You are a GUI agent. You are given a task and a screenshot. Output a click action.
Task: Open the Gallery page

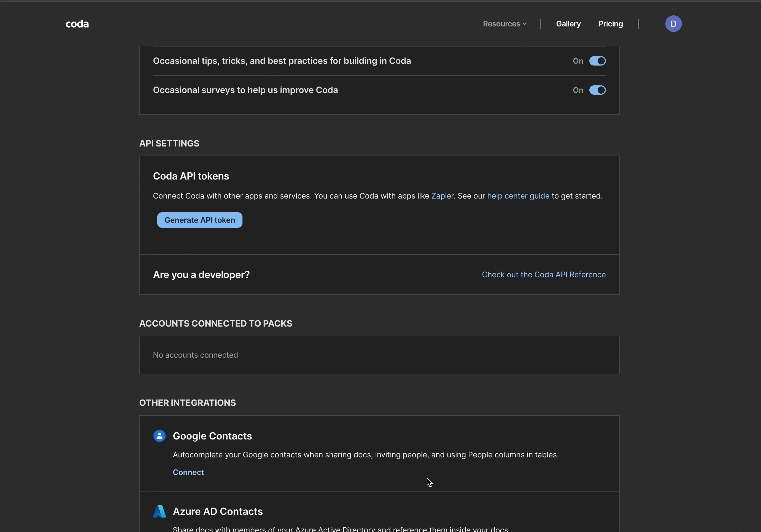coord(568,24)
